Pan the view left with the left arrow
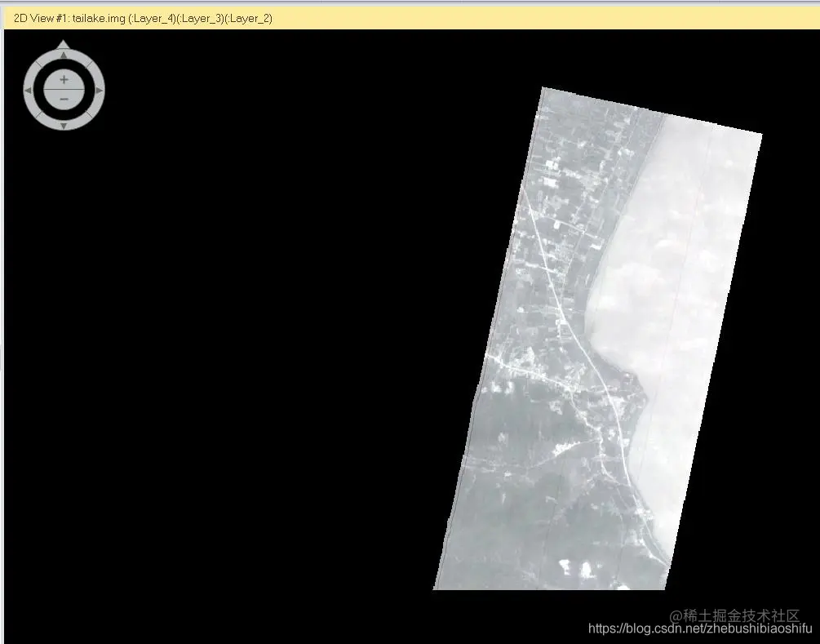The width and height of the screenshot is (820, 644). [x=29, y=91]
